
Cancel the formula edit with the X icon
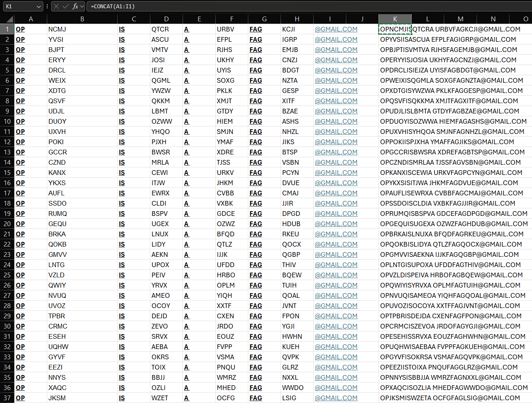(x=56, y=6)
